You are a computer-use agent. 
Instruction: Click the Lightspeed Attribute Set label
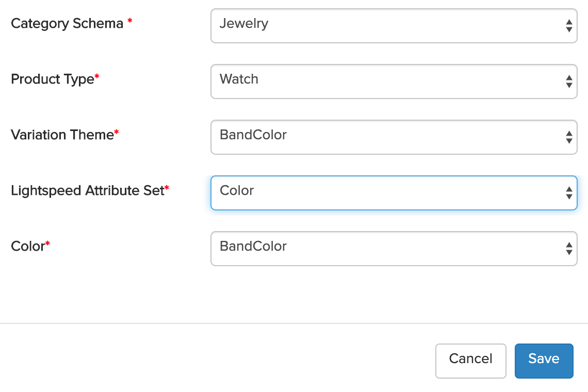point(87,191)
